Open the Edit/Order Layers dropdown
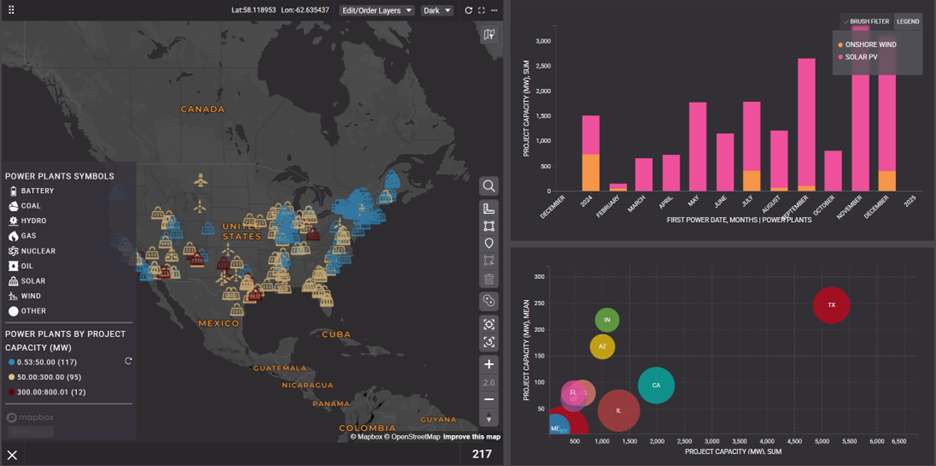 (376, 10)
